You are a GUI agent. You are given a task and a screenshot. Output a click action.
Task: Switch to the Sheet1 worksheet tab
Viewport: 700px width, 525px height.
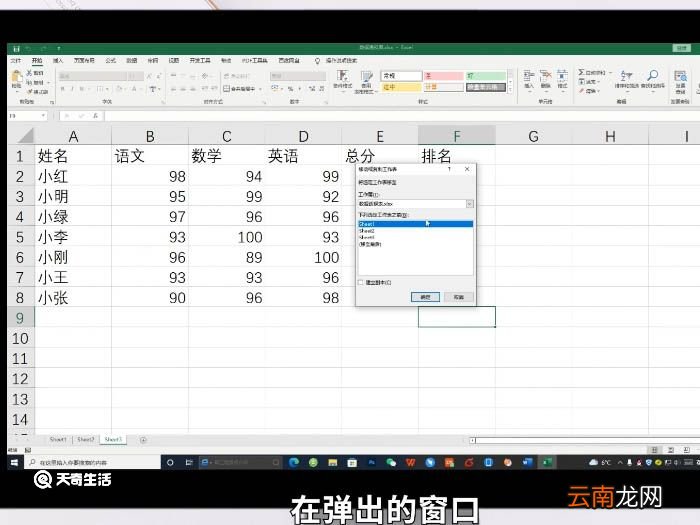coord(58,440)
